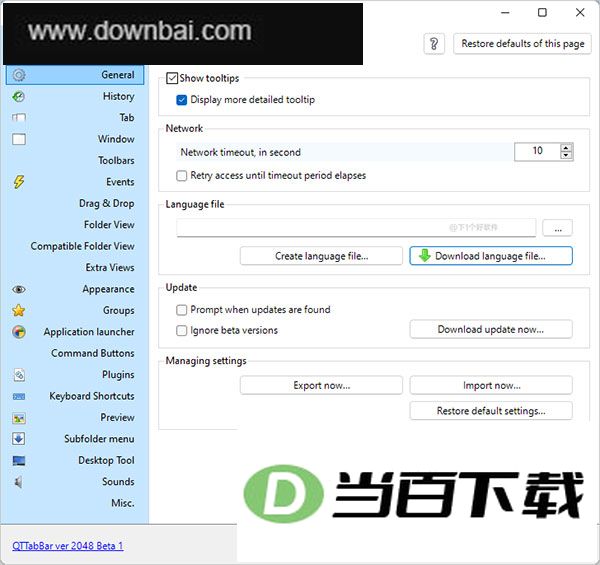
Task: Open the Drag & Drop page
Action: point(75,204)
